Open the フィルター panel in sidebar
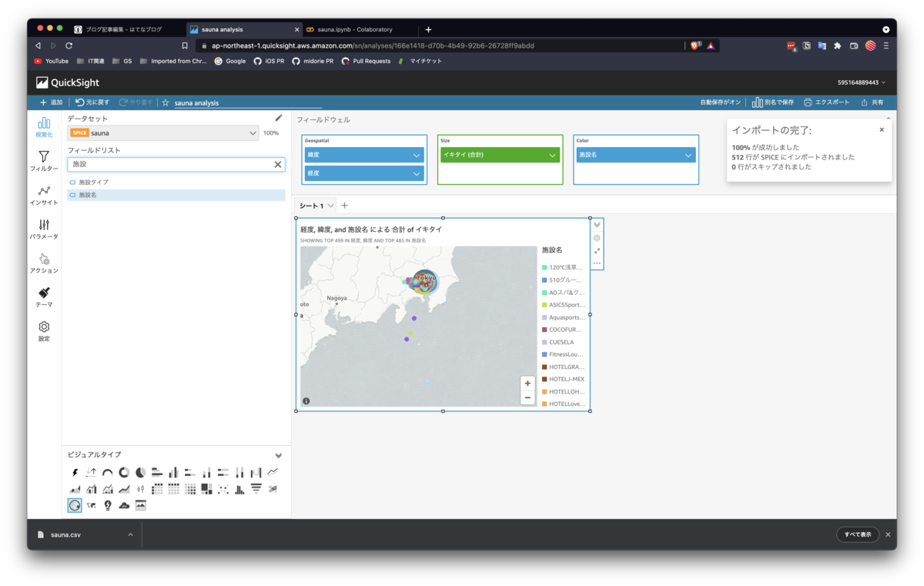 pos(44,161)
